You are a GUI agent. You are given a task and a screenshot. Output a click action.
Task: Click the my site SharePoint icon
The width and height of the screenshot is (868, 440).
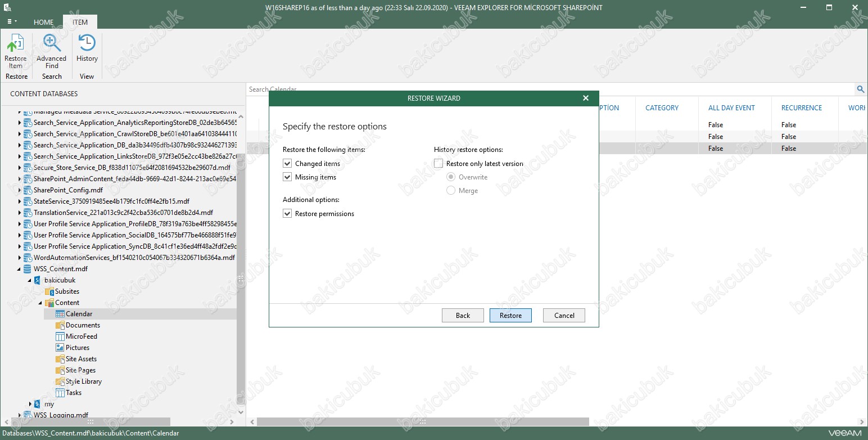coord(38,404)
